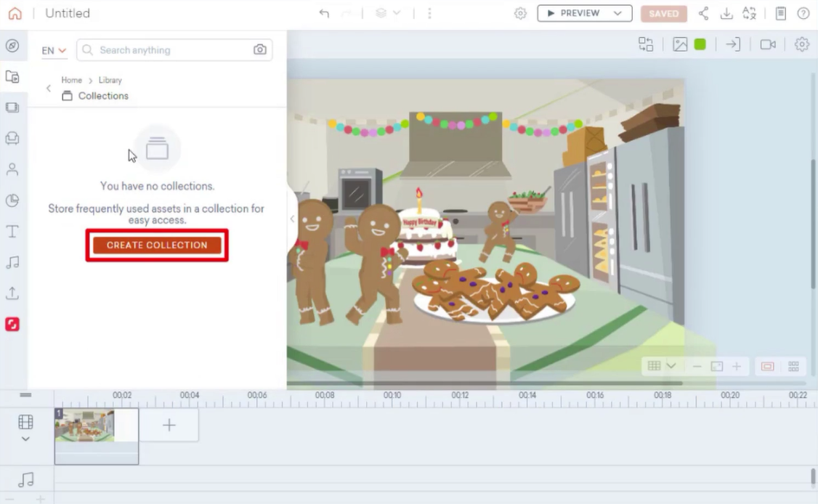Viewport: 818px width, 504px height.
Task: Go to Library in the breadcrumb
Action: tap(110, 80)
